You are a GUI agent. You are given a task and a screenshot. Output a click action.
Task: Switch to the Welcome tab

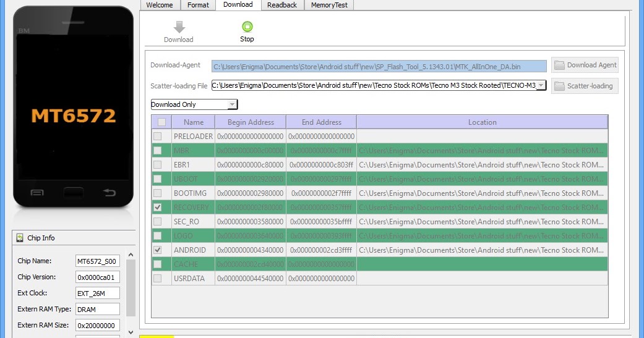[160, 5]
